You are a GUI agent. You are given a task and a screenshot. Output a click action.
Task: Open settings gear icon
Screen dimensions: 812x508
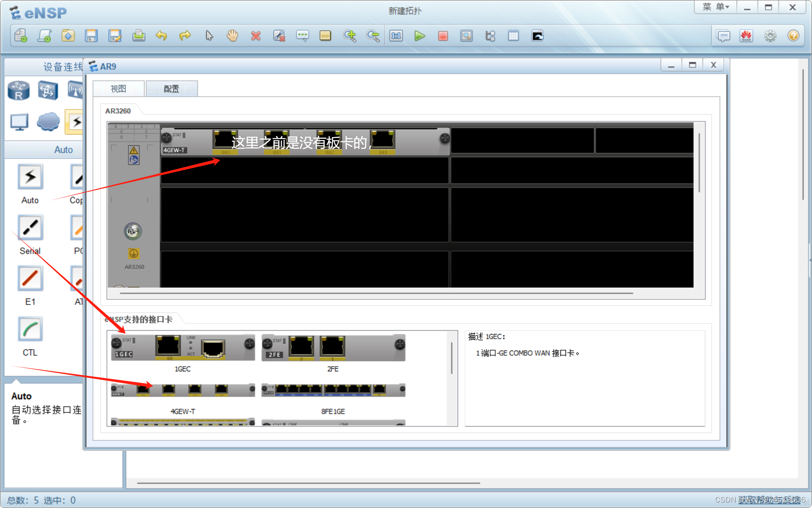pos(770,36)
